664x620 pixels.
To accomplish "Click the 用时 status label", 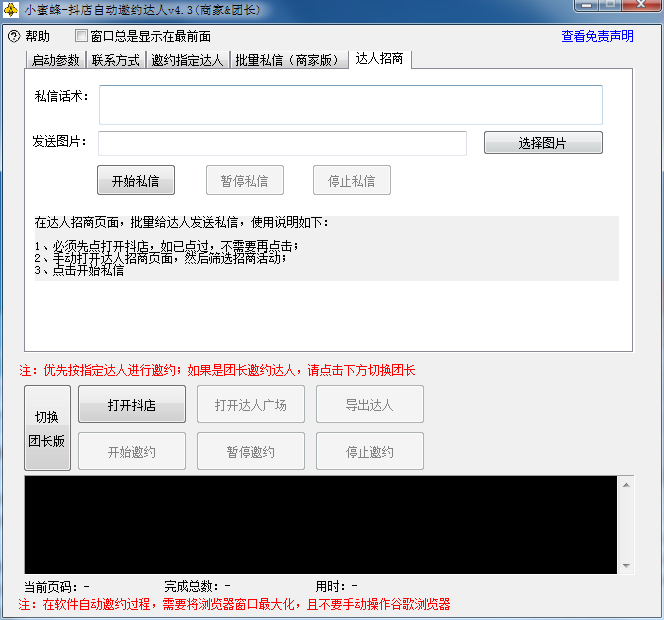I will coord(336,587).
